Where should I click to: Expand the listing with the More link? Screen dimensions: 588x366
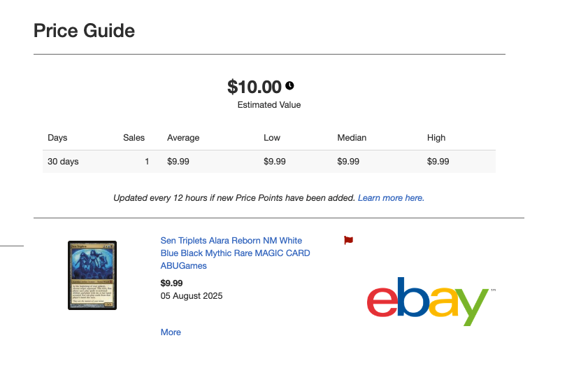click(171, 332)
